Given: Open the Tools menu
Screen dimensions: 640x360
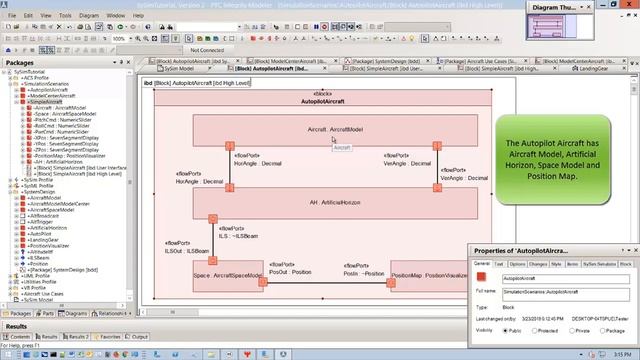Looking at the screenshot, I should (65, 16).
